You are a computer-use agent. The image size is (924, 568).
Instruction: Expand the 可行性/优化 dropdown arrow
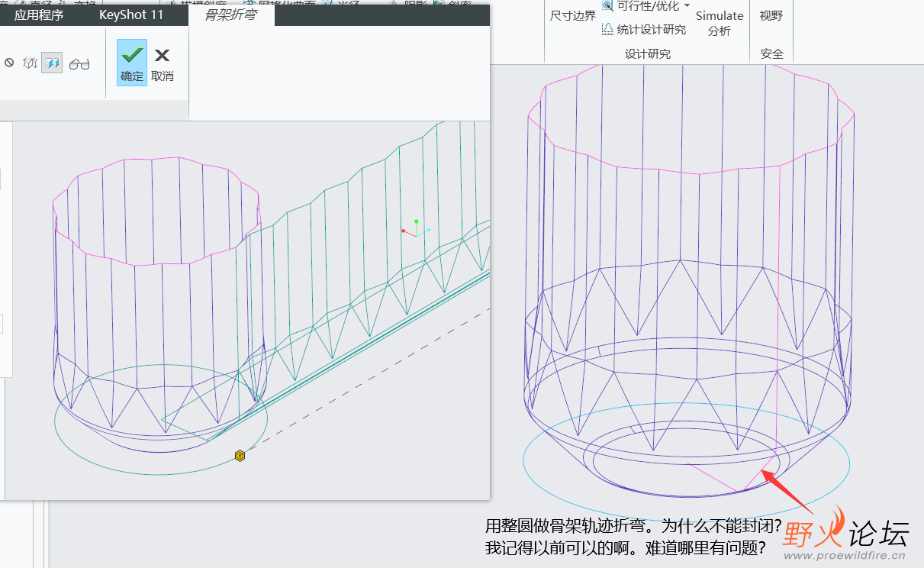[687, 6]
